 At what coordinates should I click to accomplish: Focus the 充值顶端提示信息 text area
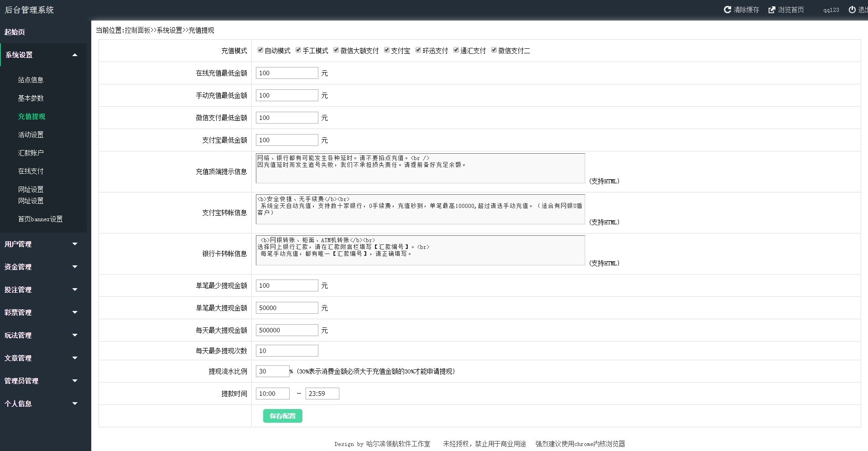tap(420, 168)
